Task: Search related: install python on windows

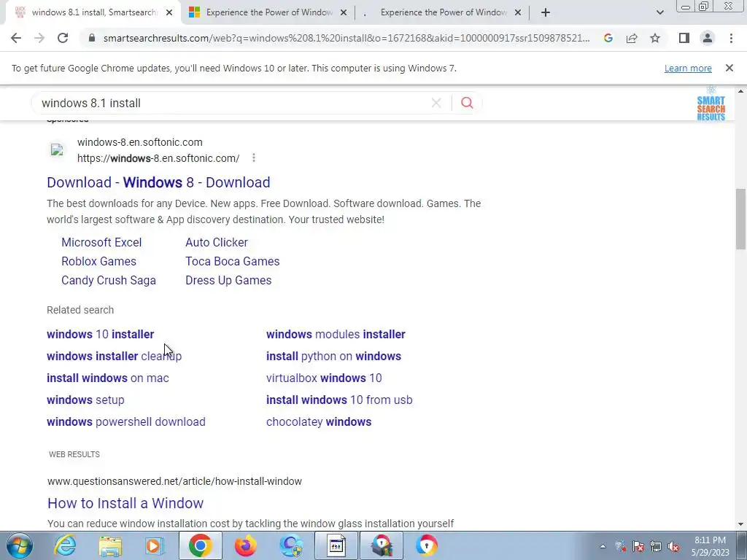Action: click(334, 356)
